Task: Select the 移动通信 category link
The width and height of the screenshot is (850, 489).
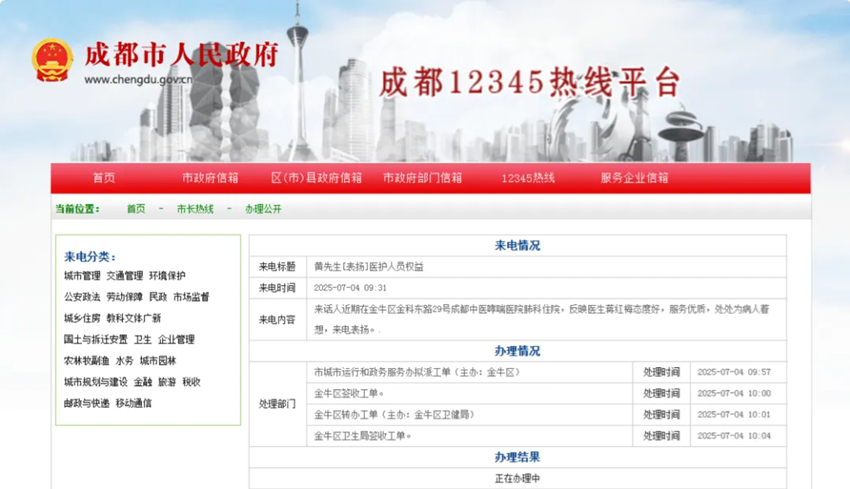Action: (x=134, y=403)
